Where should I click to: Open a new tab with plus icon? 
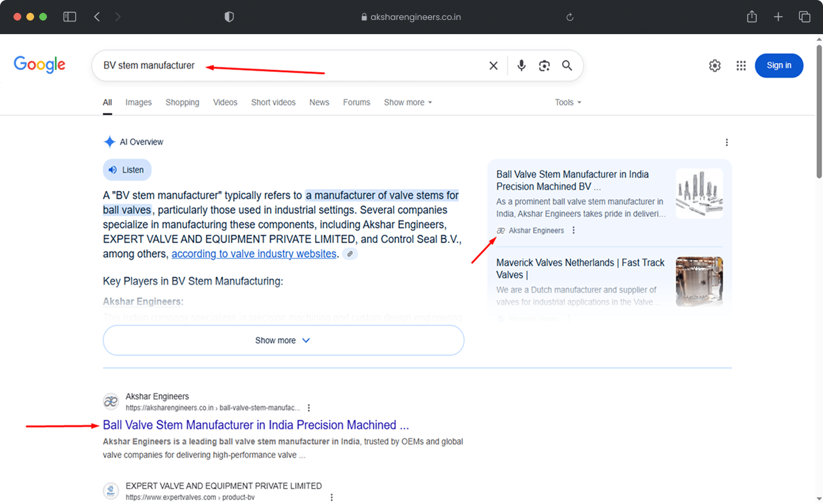(x=778, y=17)
